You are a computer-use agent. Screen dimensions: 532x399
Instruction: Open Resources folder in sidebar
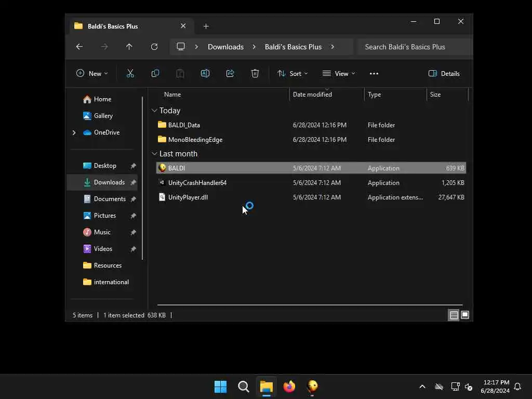108,265
